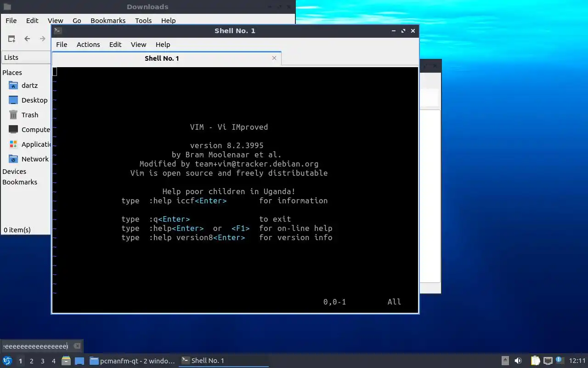Viewport: 588px width, 368px height.
Task: Switch to virtual desktop 1
Action: pos(20,361)
